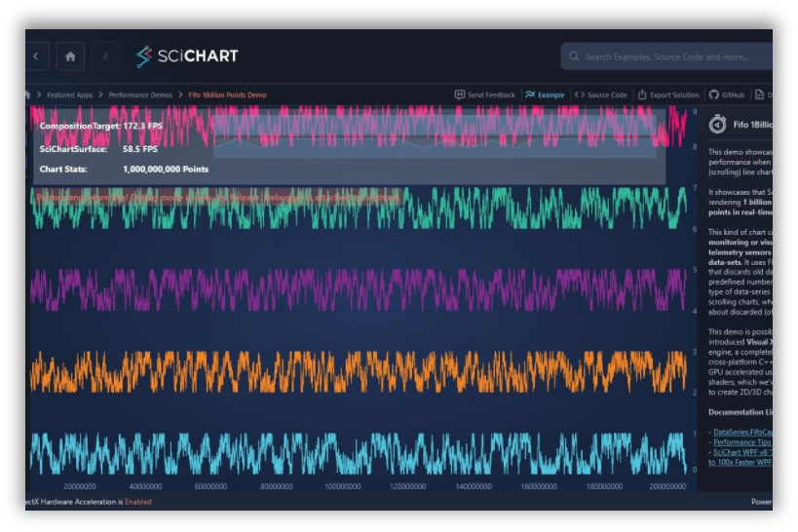Click Export Solution
The image size is (798, 532).
click(x=668, y=95)
